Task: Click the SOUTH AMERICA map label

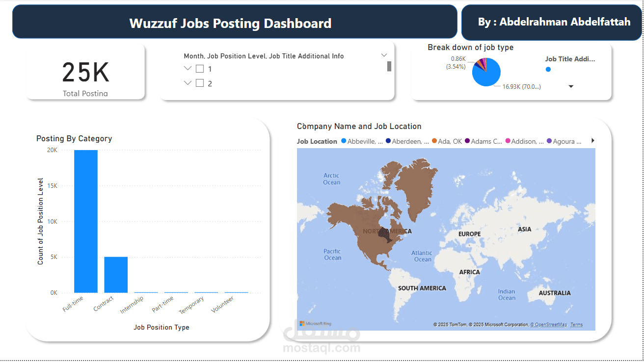Action: pyautogui.click(x=422, y=288)
